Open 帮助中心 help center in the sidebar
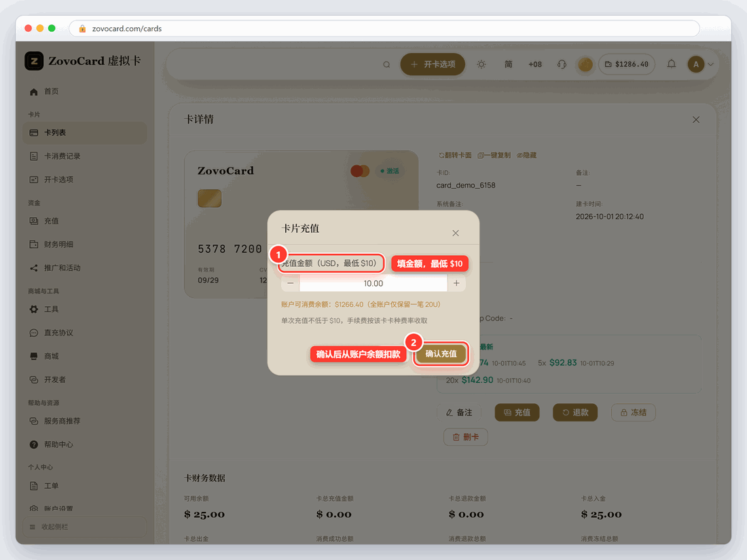Screen dimensions: 747x560 tap(85, 445)
